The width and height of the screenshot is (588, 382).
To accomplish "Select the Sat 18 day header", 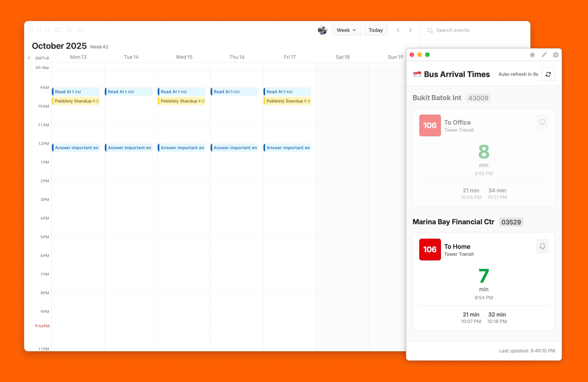I will tap(342, 57).
